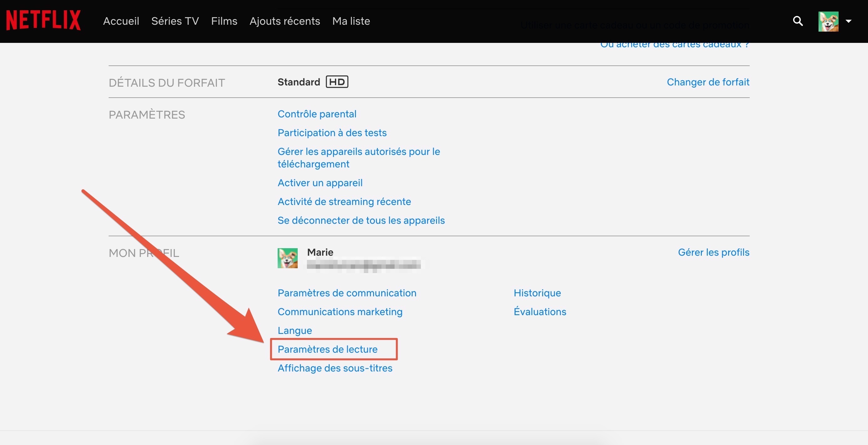The height and width of the screenshot is (445, 868).
Task: Open Gérer les profils link
Action: pos(713,252)
